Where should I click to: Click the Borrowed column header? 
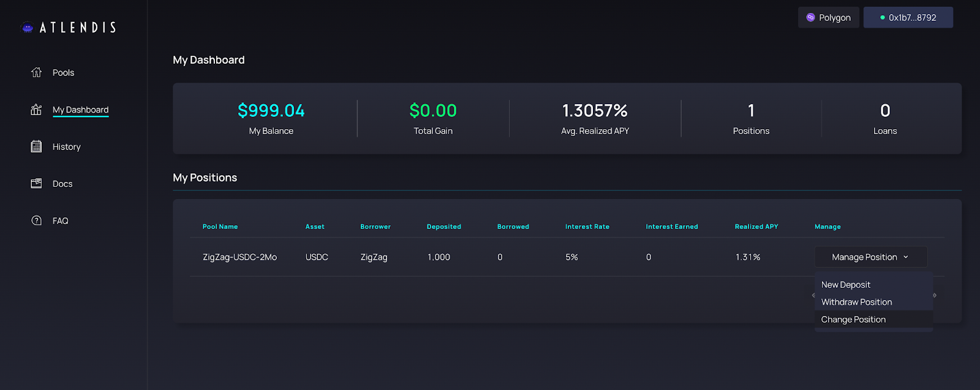(513, 227)
